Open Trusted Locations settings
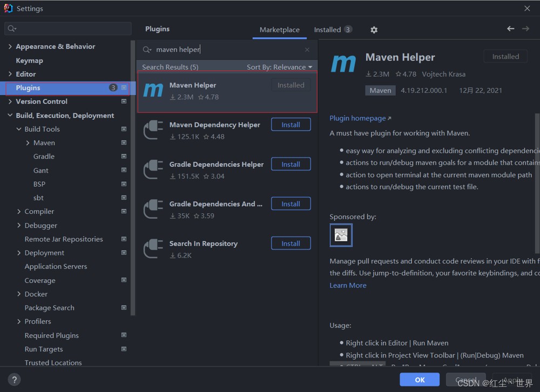This screenshot has height=392, width=540. [x=53, y=362]
